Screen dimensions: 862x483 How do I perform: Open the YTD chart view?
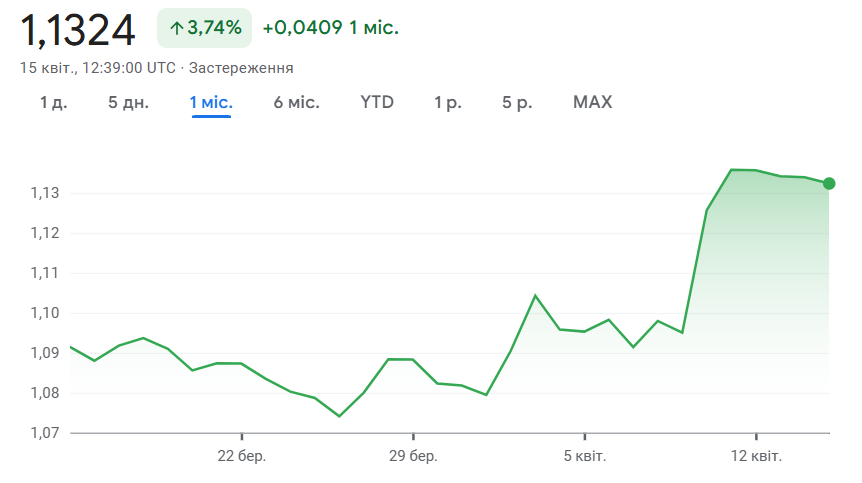pyautogui.click(x=377, y=102)
